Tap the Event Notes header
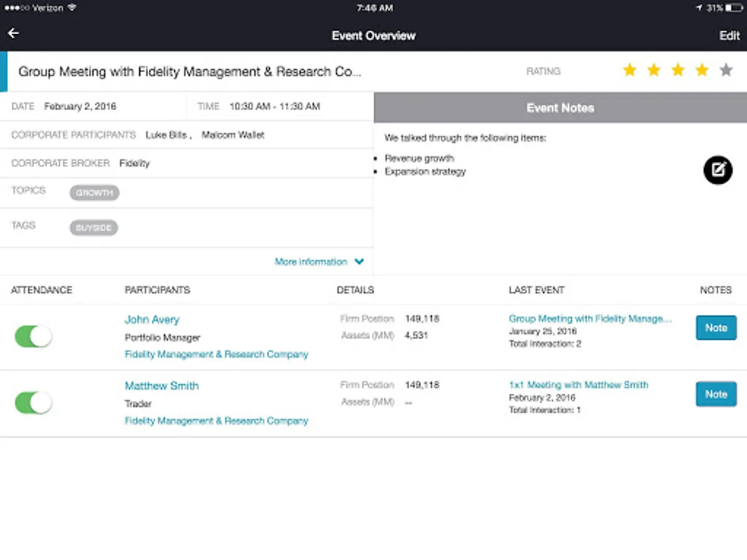 point(560,108)
